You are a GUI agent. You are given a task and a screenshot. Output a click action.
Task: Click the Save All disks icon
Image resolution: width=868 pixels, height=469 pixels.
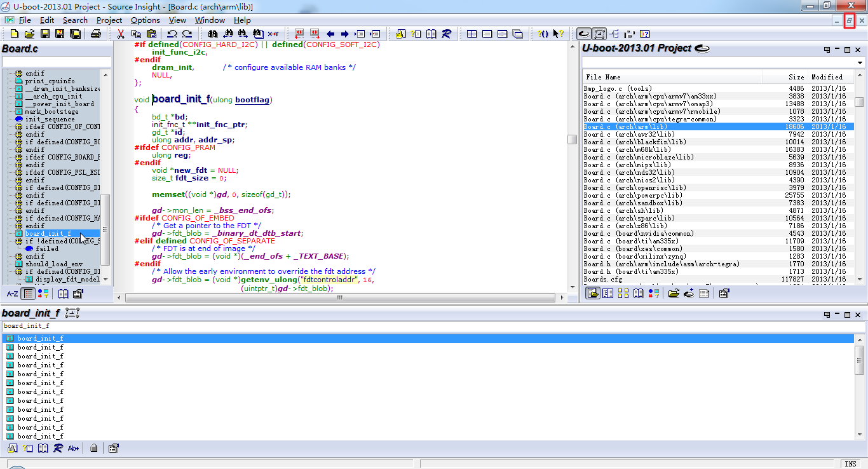coord(76,34)
